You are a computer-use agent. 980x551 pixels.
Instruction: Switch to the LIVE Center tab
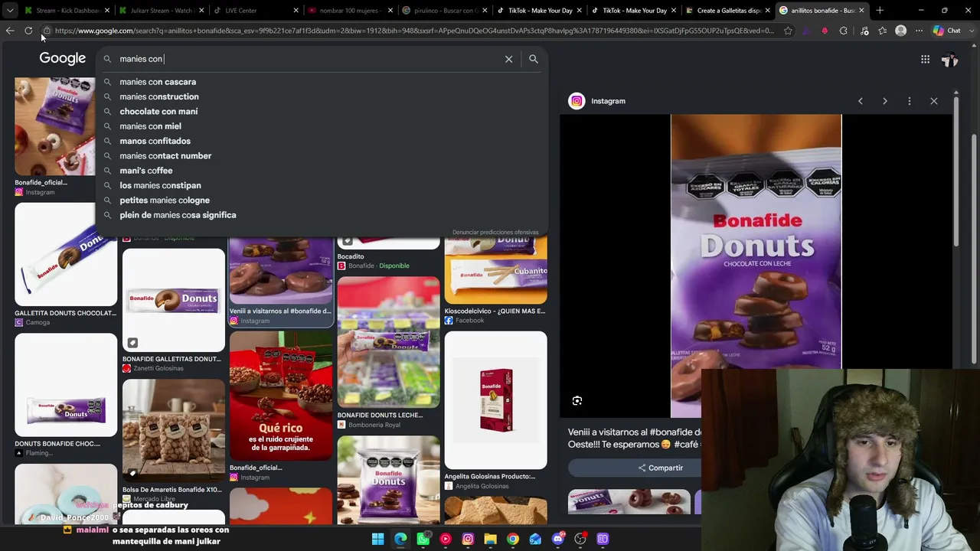point(255,11)
